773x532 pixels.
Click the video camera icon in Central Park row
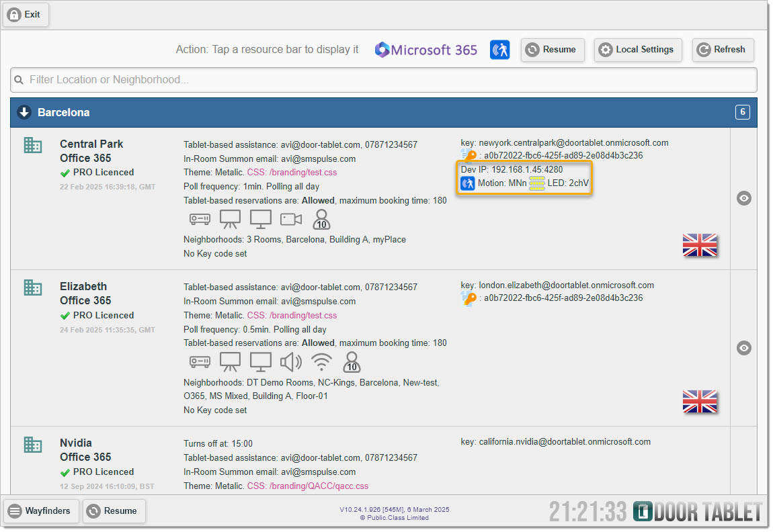[x=290, y=220]
